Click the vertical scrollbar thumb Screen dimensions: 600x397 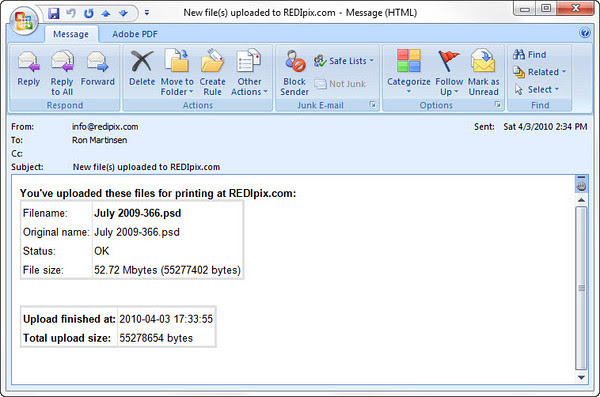click(x=581, y=288)
